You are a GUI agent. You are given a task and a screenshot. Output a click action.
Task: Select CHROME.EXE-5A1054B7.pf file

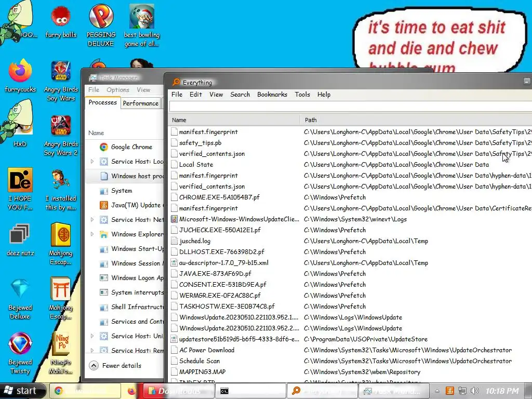point(350,197)
